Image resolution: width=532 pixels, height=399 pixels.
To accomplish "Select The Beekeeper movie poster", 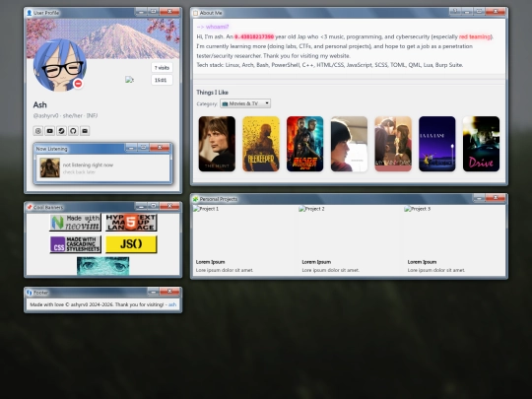I will click(261, 144).
